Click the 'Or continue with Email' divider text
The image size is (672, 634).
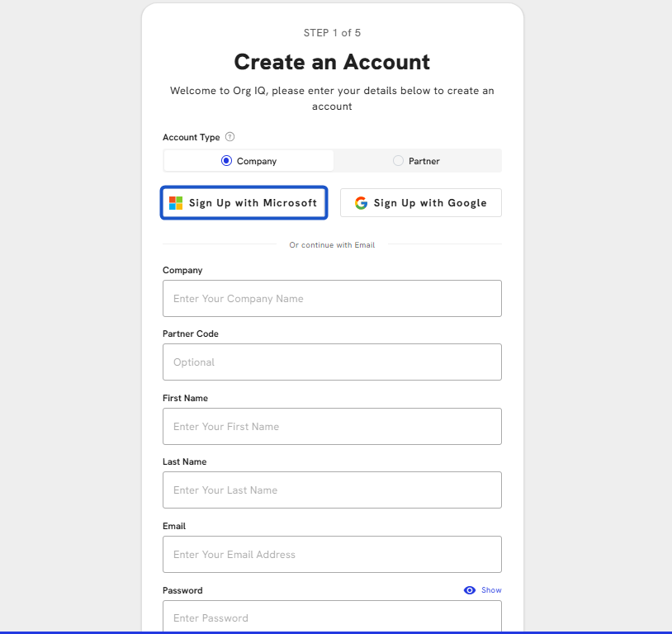332,245
